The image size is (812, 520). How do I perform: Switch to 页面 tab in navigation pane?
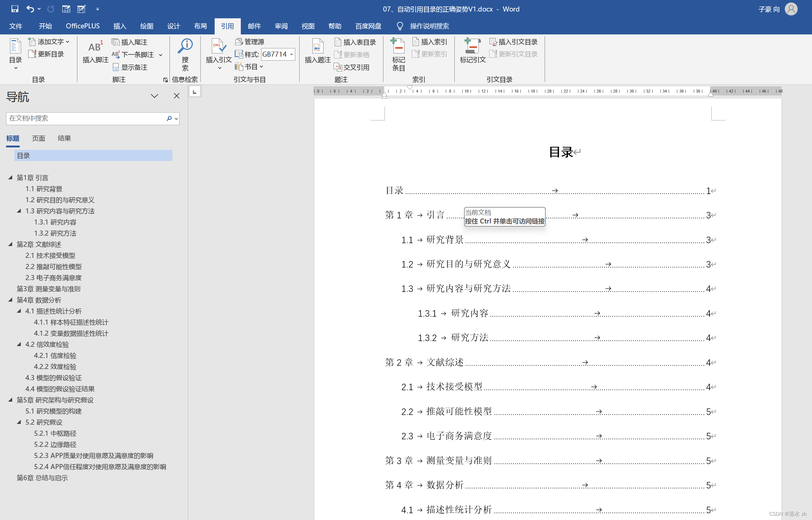39,138
